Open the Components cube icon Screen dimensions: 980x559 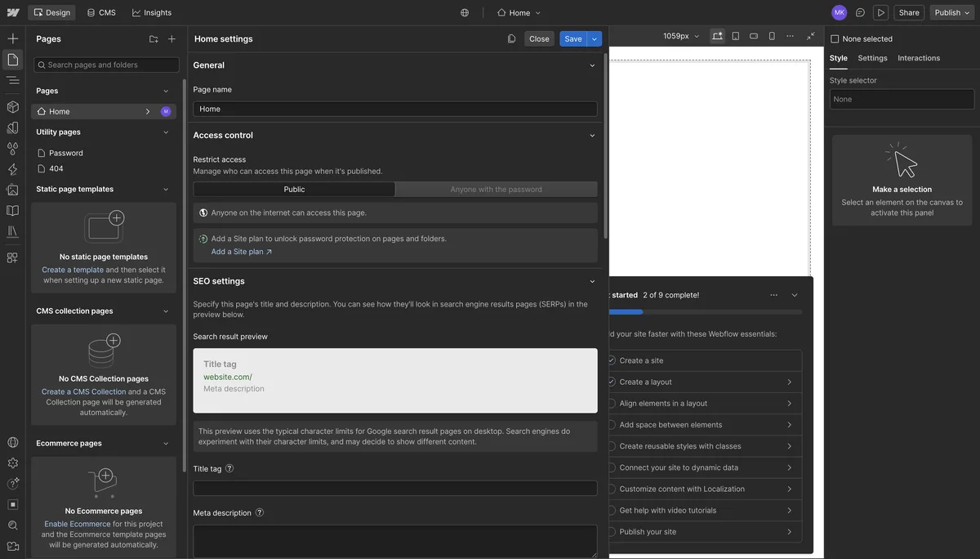click(x=12, y=107)
